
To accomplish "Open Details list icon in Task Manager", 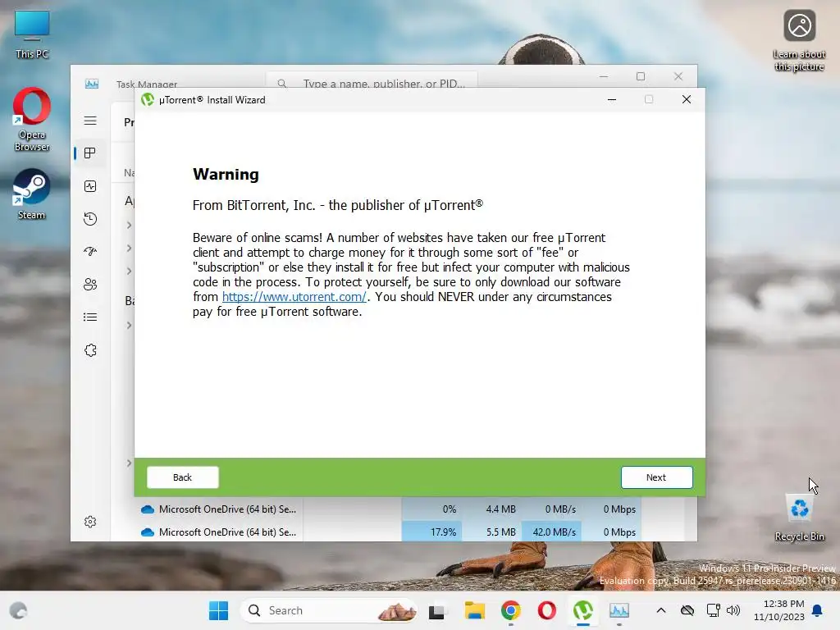I will [x=90, y=317].
